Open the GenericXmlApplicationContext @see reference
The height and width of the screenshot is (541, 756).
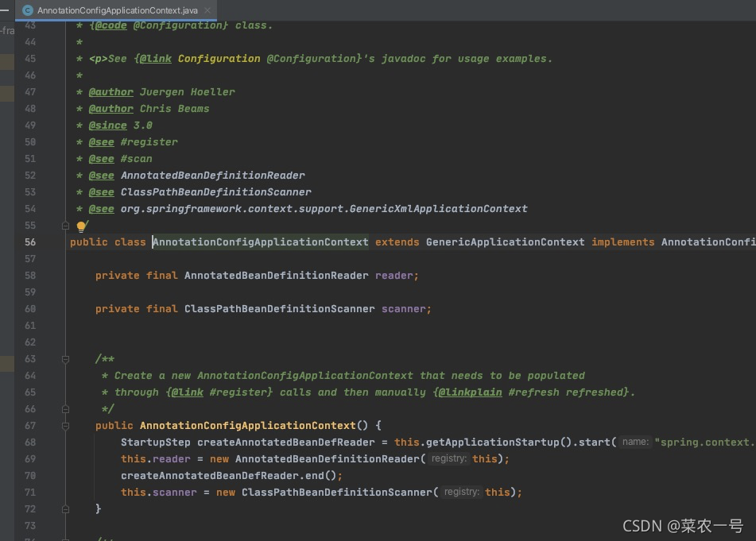(324, 209)
